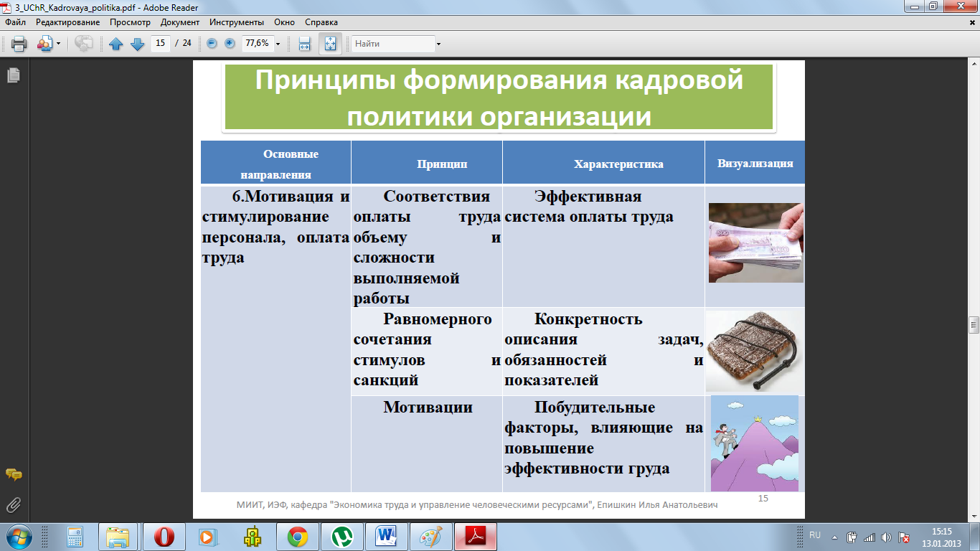Expand the collaborate icon's dropdown arrow
Image resolution: width=980 pixels, height=551 pixels.
[x=58, y=44]
